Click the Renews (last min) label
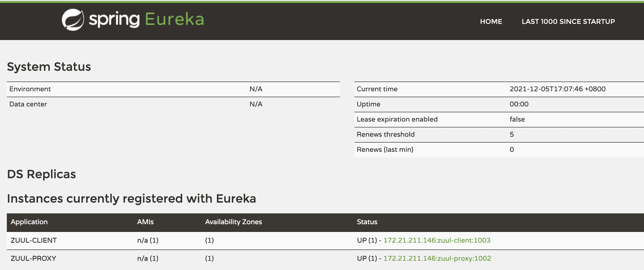Screen dimensions: 644x270 pyautogui.click(x=385, y=150)
